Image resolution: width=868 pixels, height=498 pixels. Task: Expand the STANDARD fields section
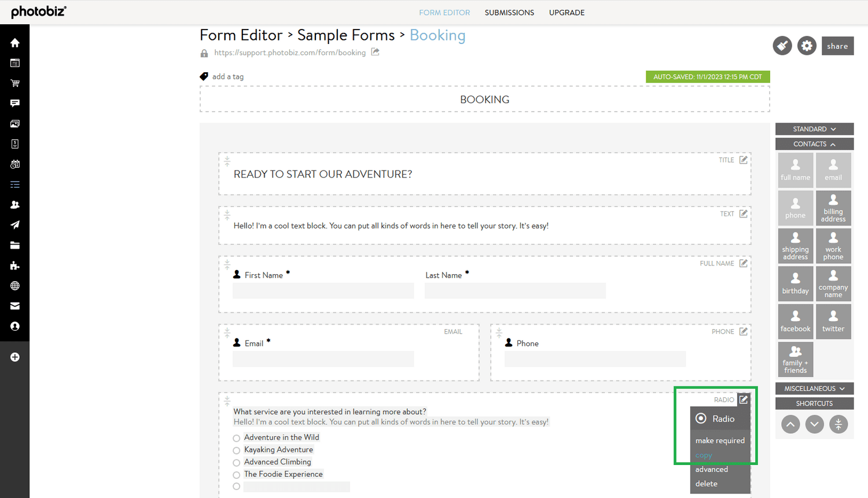tap(814, 128)
